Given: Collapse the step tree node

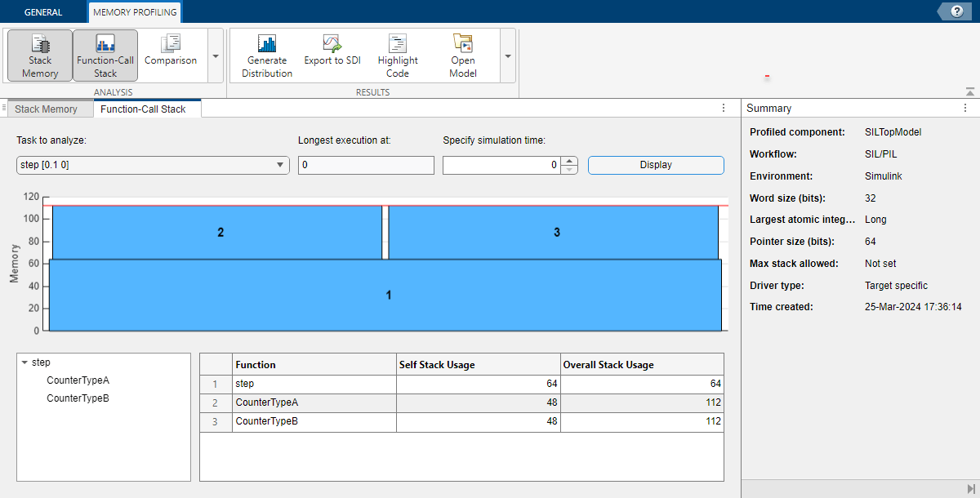Looking at the screenshot, I should point(24,362).
